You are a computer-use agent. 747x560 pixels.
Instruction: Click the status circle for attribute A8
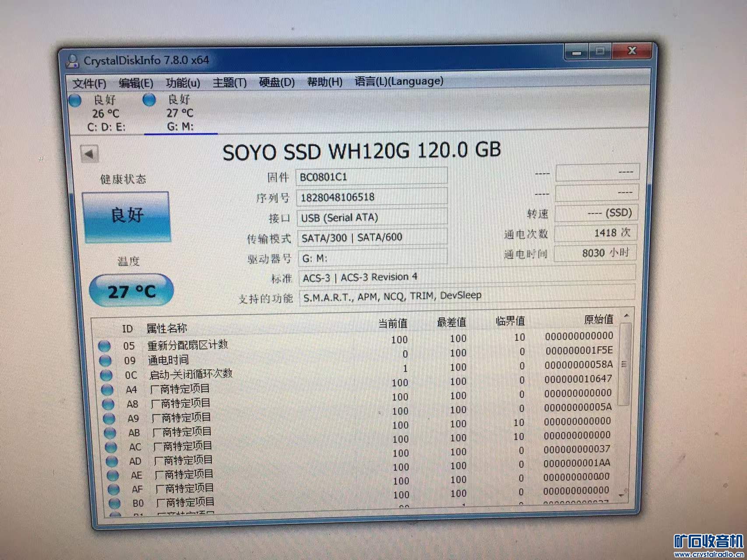108,404
